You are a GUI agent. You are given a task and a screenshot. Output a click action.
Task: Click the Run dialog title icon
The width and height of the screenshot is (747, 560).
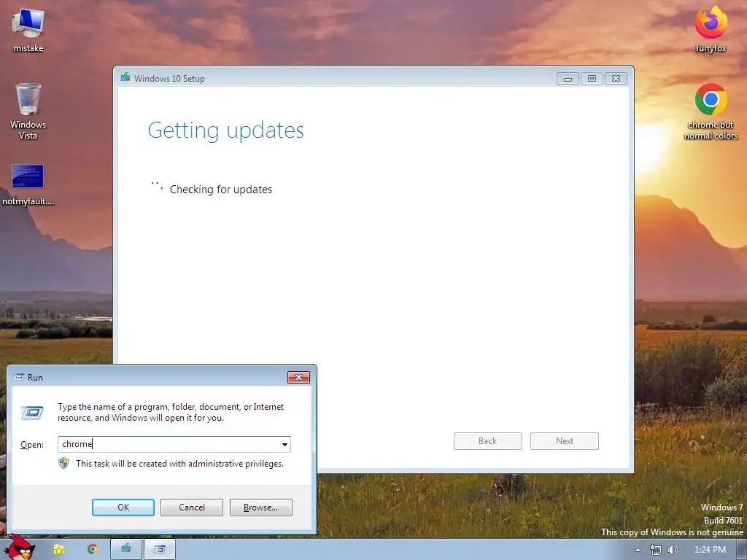point(19,377)
